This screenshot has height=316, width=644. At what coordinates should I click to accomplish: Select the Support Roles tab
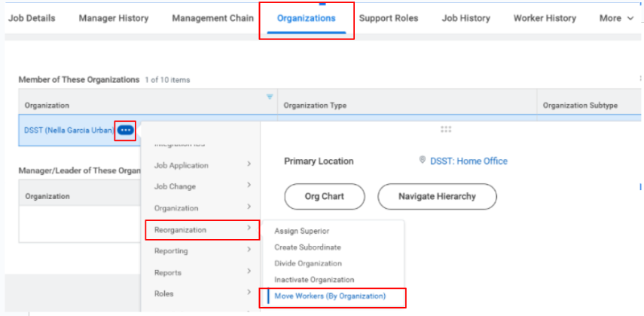(389, 18)
